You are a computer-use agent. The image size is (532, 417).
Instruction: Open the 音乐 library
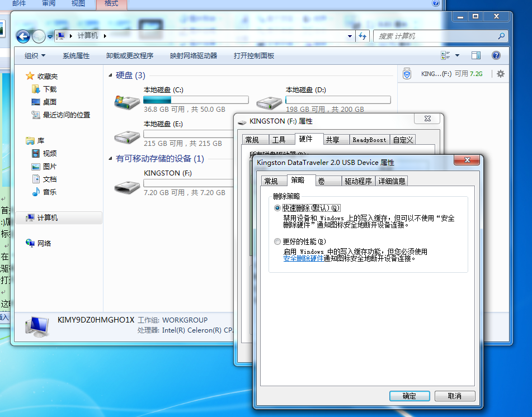[50, 192]
